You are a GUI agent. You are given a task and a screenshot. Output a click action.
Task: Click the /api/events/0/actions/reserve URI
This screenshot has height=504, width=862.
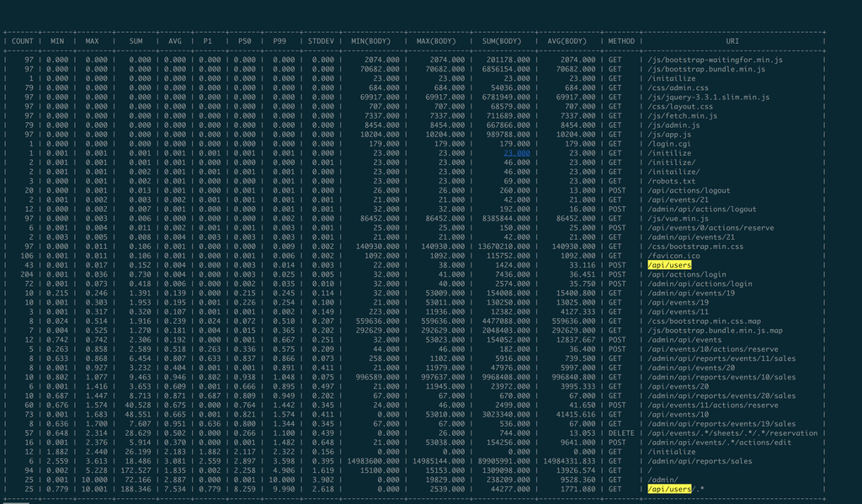point(710,228)
